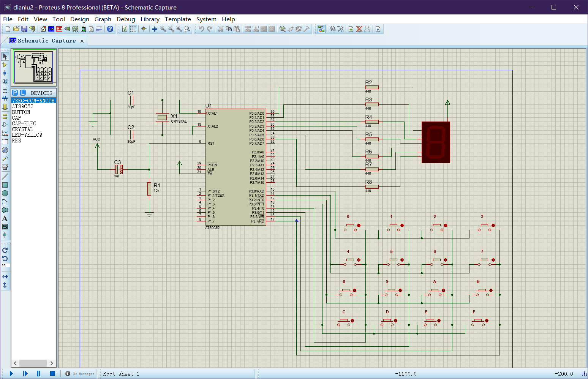588x379 pixels.
Task: Select LED-YELLOW in the devices list
Action: tap(27, 135)
